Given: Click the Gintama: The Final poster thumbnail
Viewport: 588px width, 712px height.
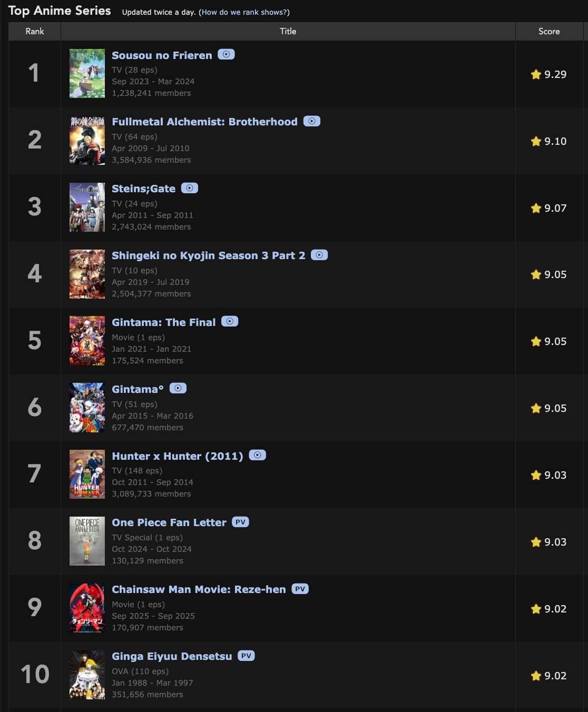Looking at the screenshot, I should point(87,341).
